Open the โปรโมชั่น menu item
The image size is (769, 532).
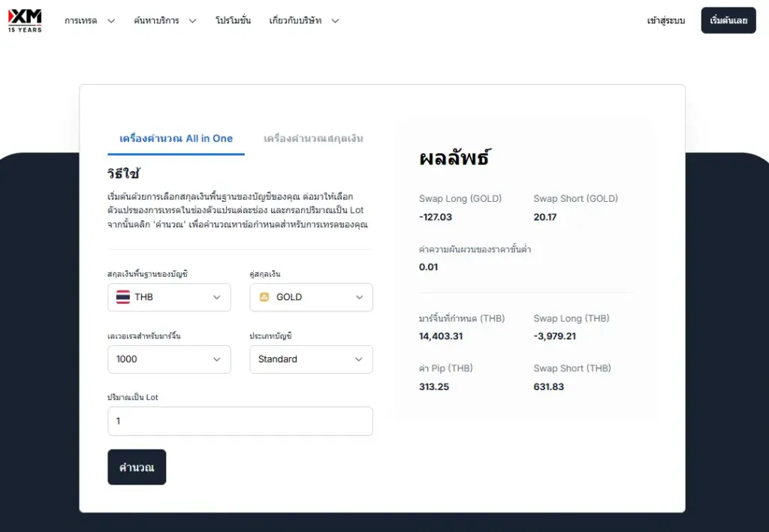[x=233, y=21]
